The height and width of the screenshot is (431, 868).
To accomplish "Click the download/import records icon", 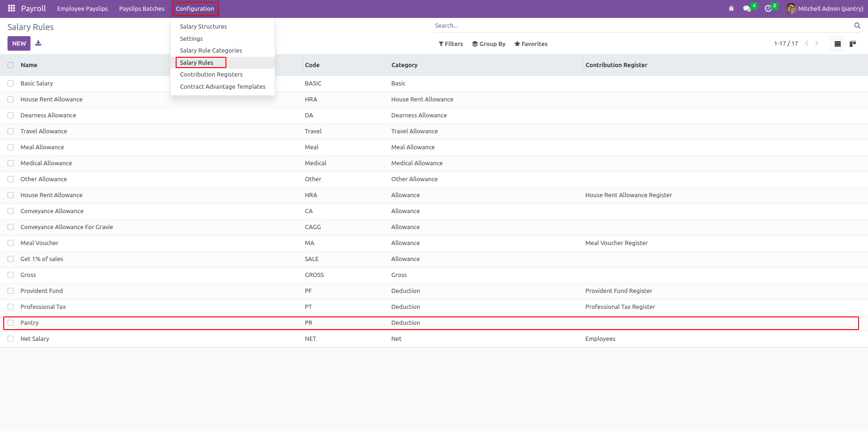I will 39,43.
